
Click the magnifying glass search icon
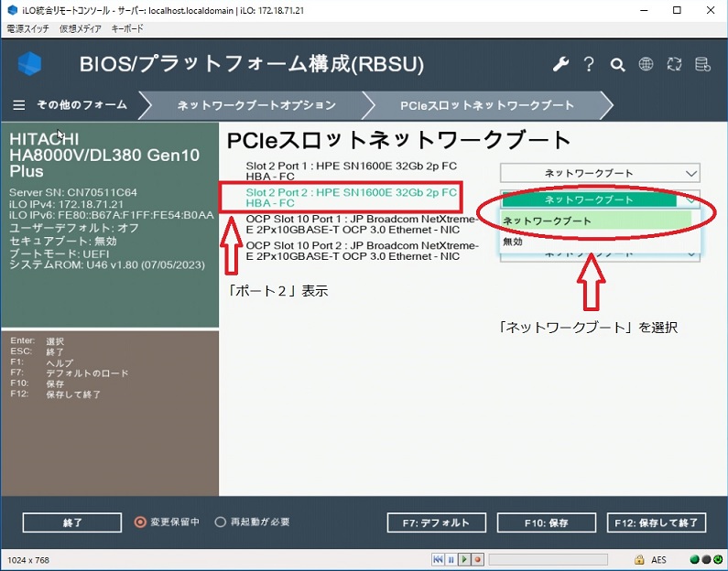point(617,64)
